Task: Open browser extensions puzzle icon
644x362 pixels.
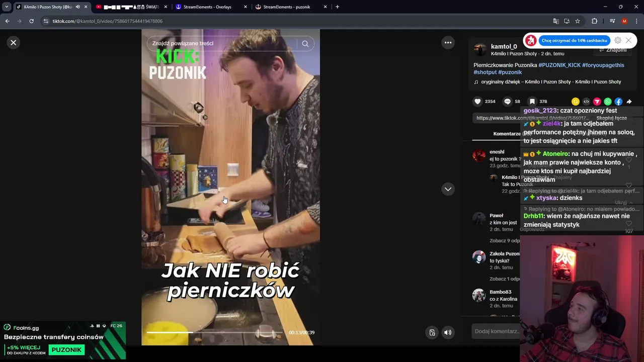Action: (x=594, y=21)
